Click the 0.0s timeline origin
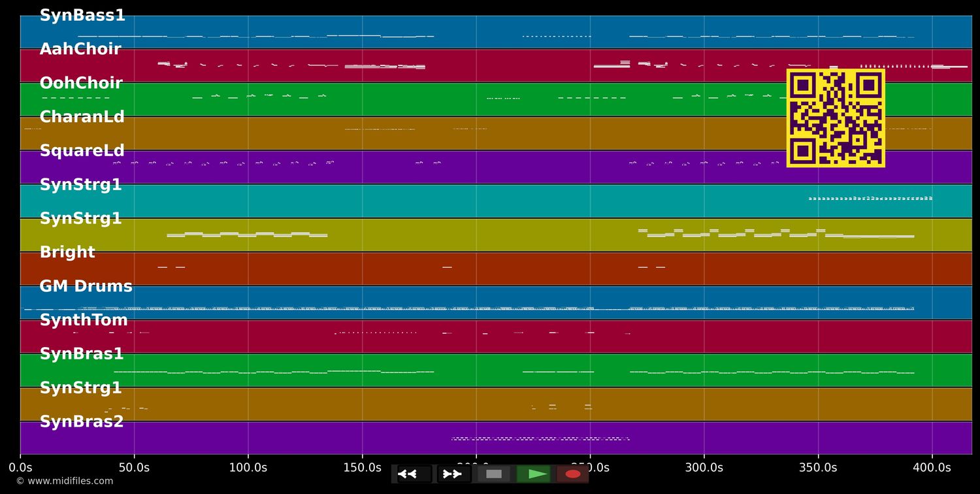The image size is (980, 494). (22, 467)
